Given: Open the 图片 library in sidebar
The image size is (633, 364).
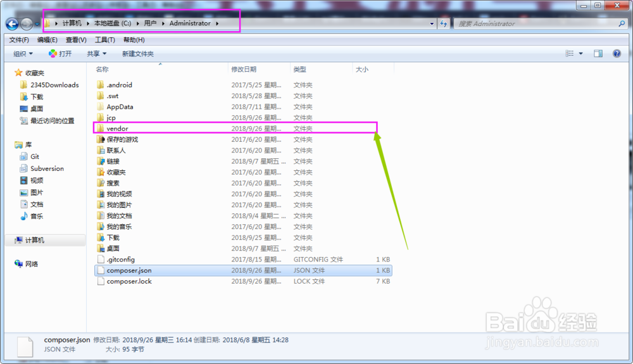Looking at the screenshot, I should pos(36,192).
